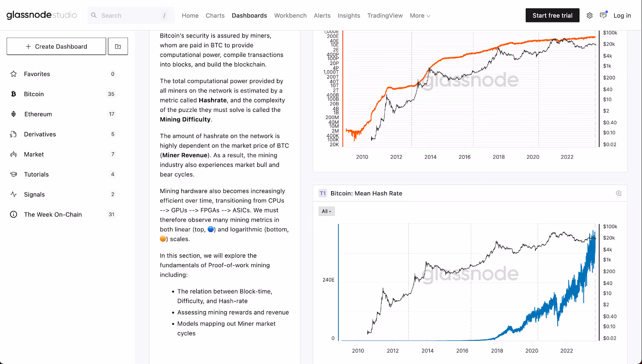The height and width of the screenshot is (364, 642).
Task: Switch to the Charts tab
Action: click(215, 15)
